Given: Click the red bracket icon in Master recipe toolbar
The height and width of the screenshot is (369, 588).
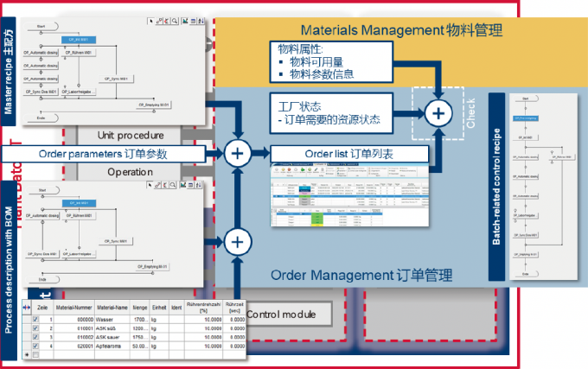Looking at the screenshot, I should [x=167, y=22].
